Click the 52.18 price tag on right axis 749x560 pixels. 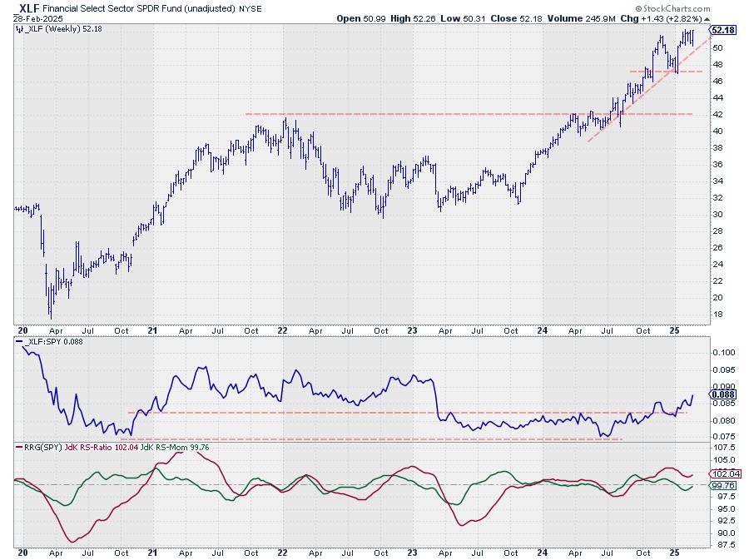(720, 30)
